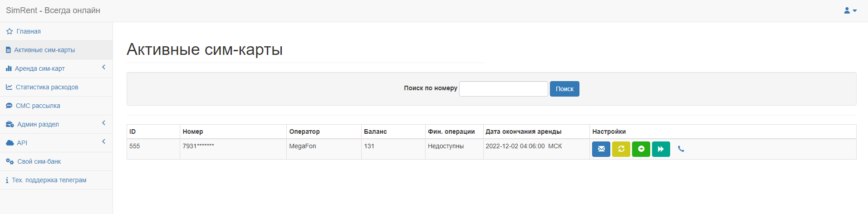
Task: Click the Поиск button
Action: [x=564, y=89]
